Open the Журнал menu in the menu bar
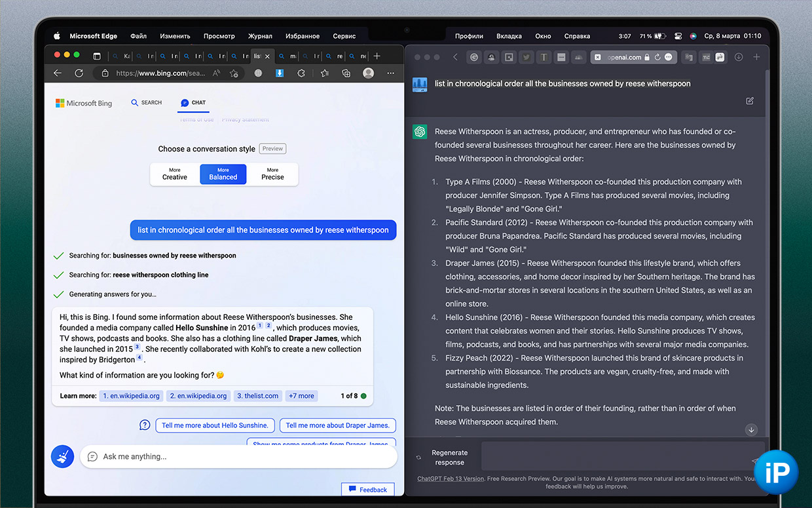 pos(260,36)
